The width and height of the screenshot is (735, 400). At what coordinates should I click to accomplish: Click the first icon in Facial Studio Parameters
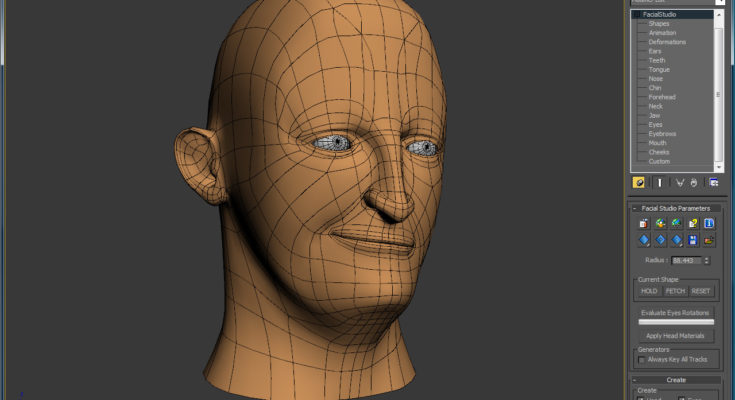click(x=644, y=223)
